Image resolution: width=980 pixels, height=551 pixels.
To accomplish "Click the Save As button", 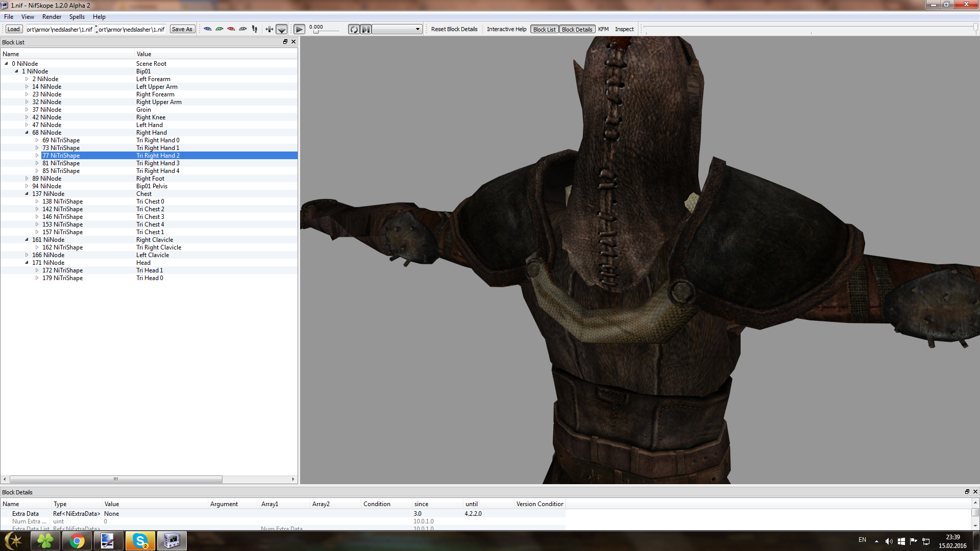I will tap(182, 29).
